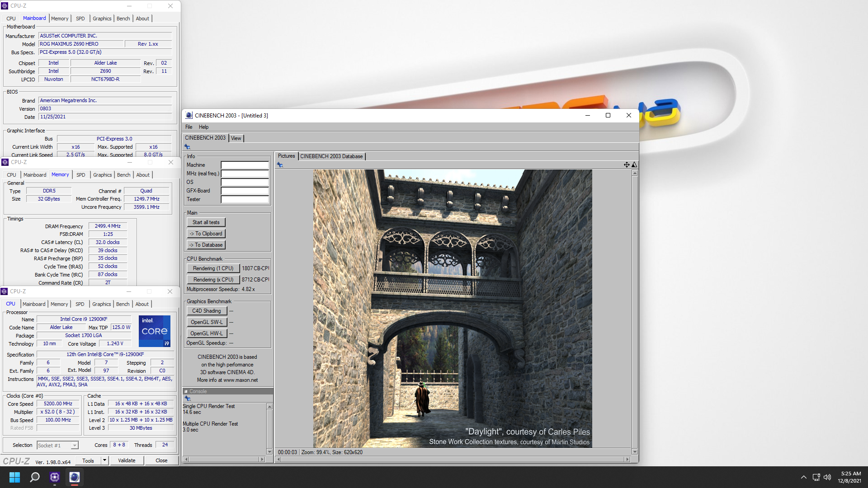Click the Intel Core i9 logo in CPU-Z
The height and width of the screenshot is (488, 868).
pos(155,331)
